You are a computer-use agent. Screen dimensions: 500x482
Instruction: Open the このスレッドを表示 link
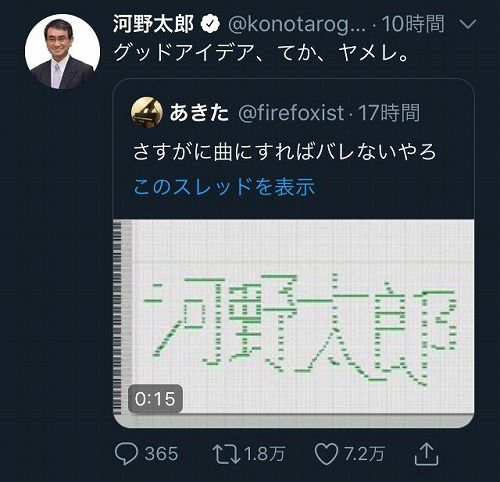pos(224,186)
